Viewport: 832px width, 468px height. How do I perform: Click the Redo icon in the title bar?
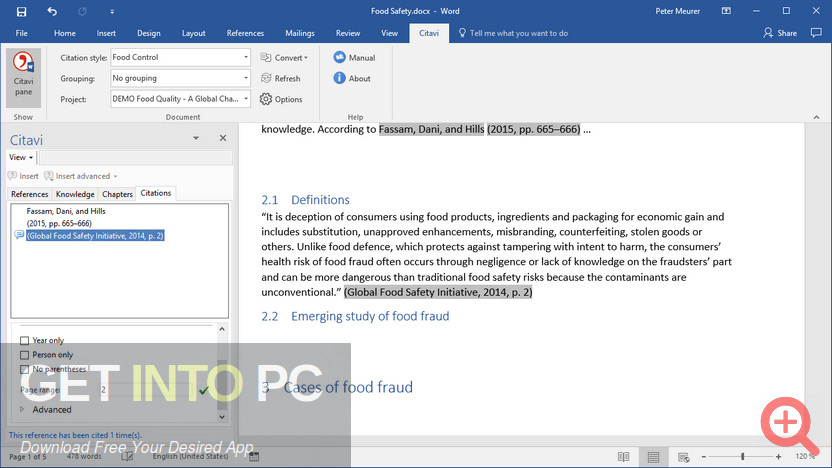click(82, 11)
